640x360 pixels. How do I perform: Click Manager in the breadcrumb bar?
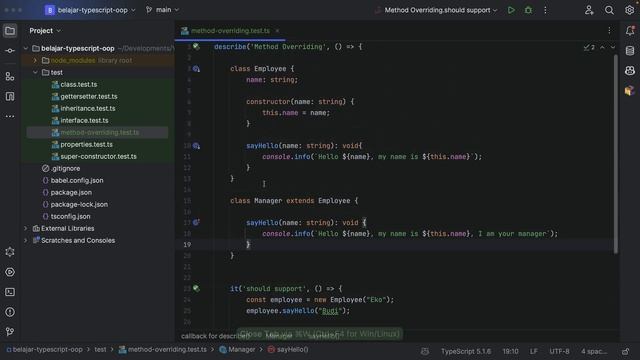click(237, 350)
